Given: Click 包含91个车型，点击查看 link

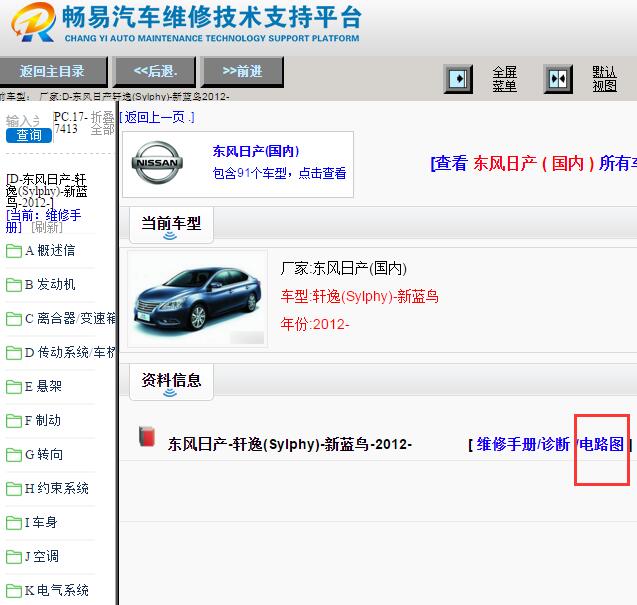Looking at the screenshot, I should point(280,173).
